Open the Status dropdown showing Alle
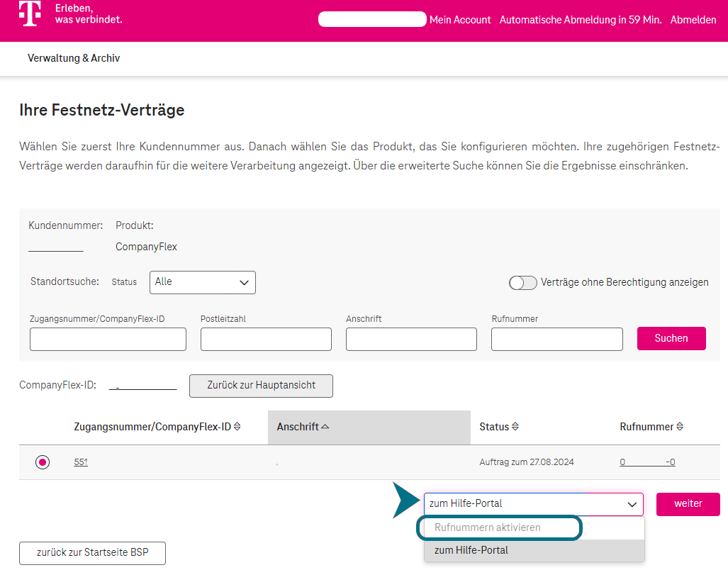The width and height of the screenshot is (728, 570). point(203,282)
